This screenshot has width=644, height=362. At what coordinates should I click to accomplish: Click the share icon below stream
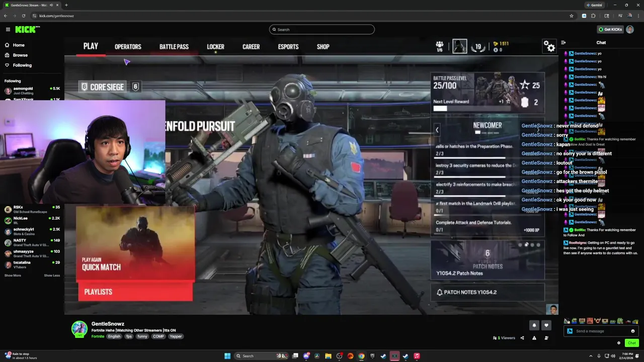click(522, 338)
